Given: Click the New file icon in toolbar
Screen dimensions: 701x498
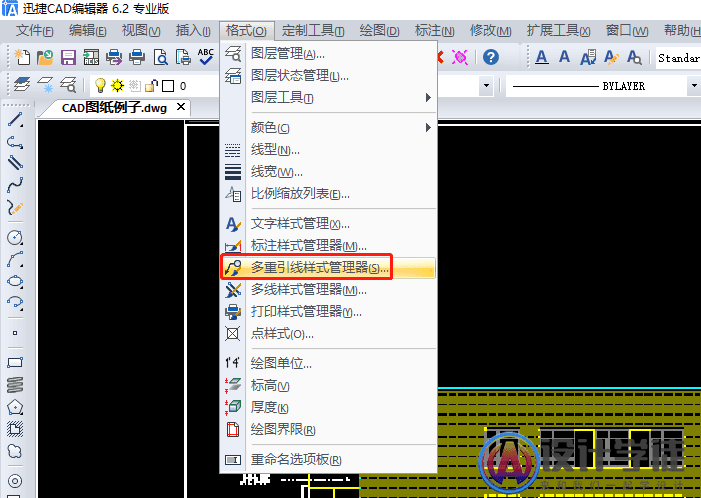Looking at the screenshot, I should click(22, 57).
